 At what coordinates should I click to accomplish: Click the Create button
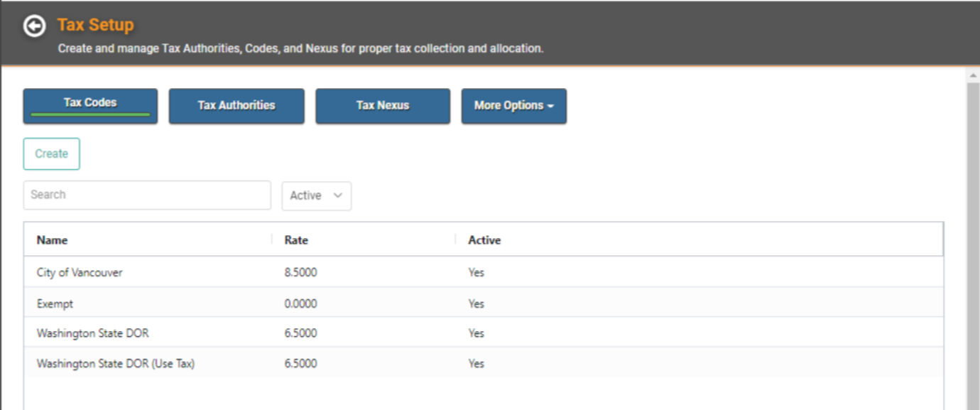pyautogui.click(x=52, y=153)
